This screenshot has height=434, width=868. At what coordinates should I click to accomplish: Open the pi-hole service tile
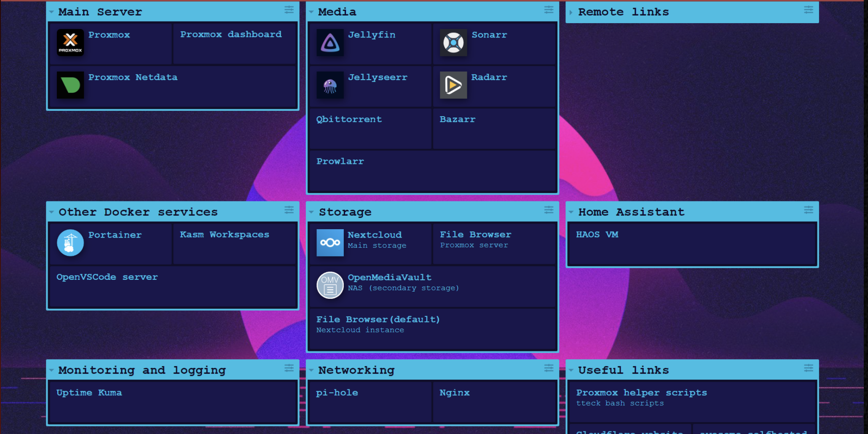(337, 393)
